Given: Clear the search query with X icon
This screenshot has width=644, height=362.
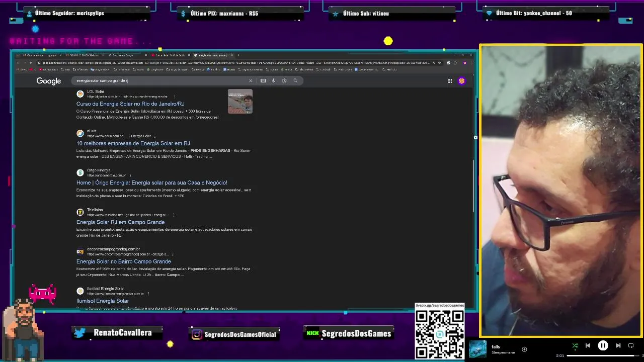Looking at the screenshot, I should [x=251, y=80].
